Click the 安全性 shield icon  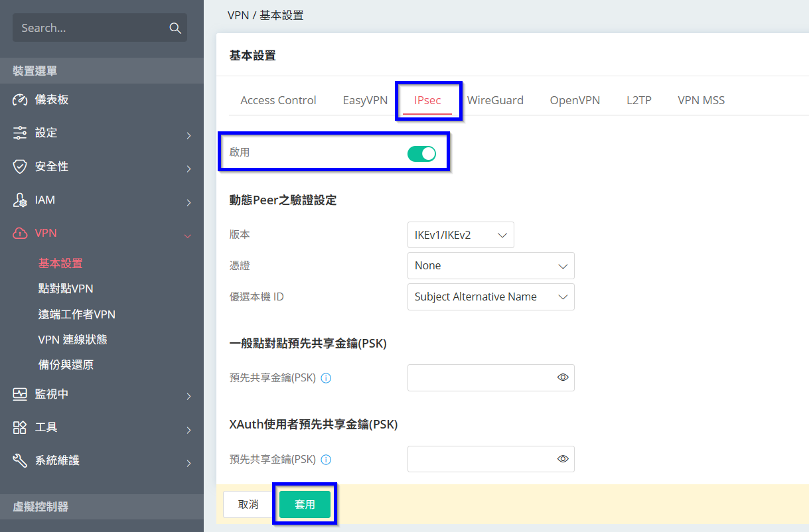pyautogui.click(x=20, y=166)
